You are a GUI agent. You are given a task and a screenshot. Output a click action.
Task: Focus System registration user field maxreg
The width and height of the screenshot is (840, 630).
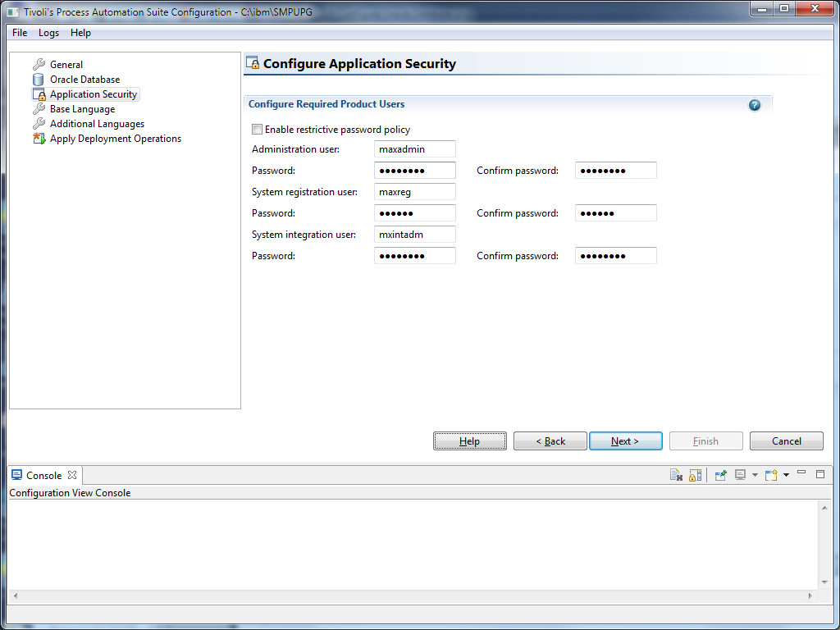click(x=414, y=192)
